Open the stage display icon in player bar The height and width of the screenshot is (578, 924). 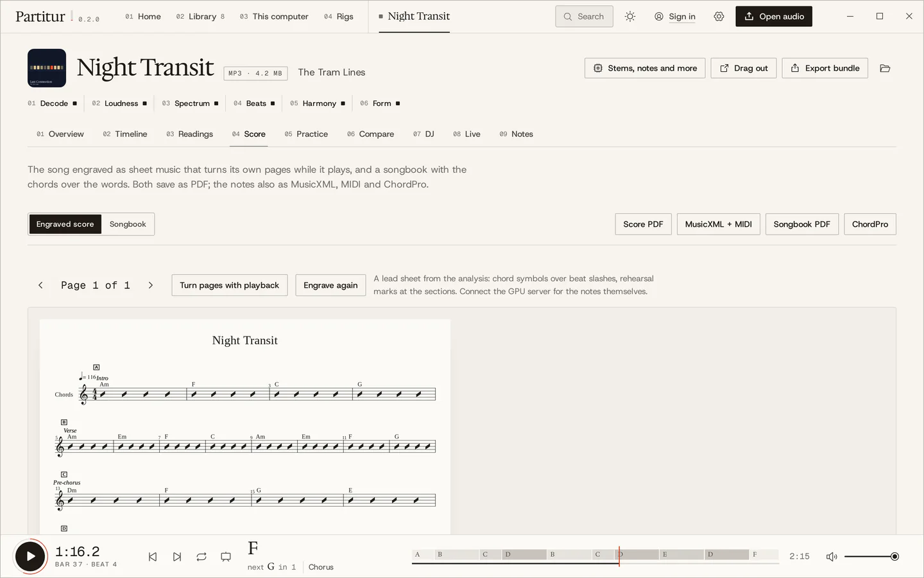pyautogui.click(x=226, y=557)
